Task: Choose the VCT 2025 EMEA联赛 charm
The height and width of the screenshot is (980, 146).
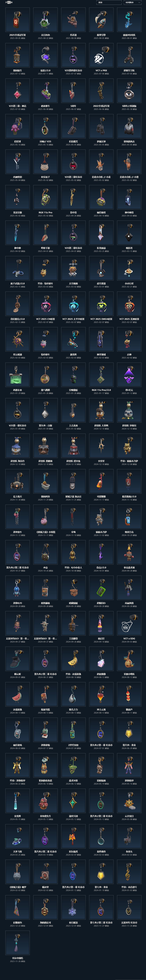Action: [101, 304]
